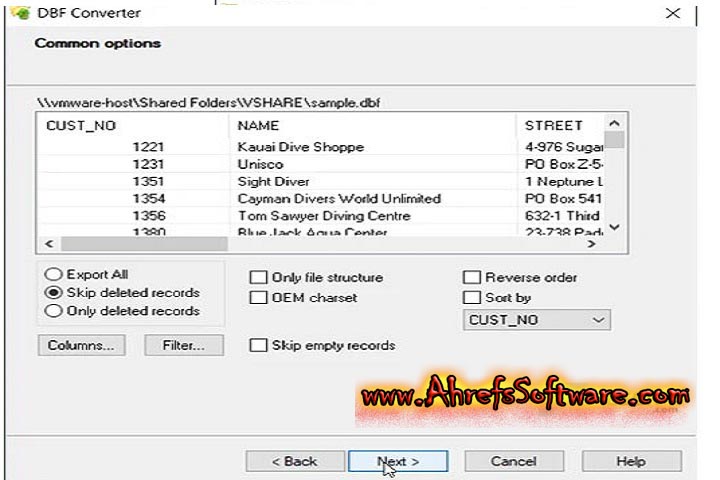This screenshot has width=720, height=480.
Task: Proceed with the Next > button
Action: [x=398, y=461]
